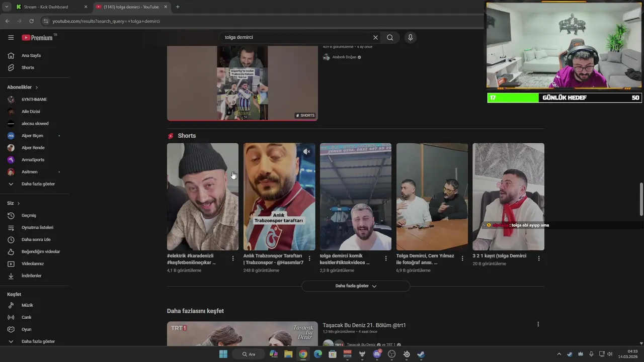Open the Ataberk Doğan SHORTS video thumbnail
This screenshot has width=644, height=362.
coord(242,83)
